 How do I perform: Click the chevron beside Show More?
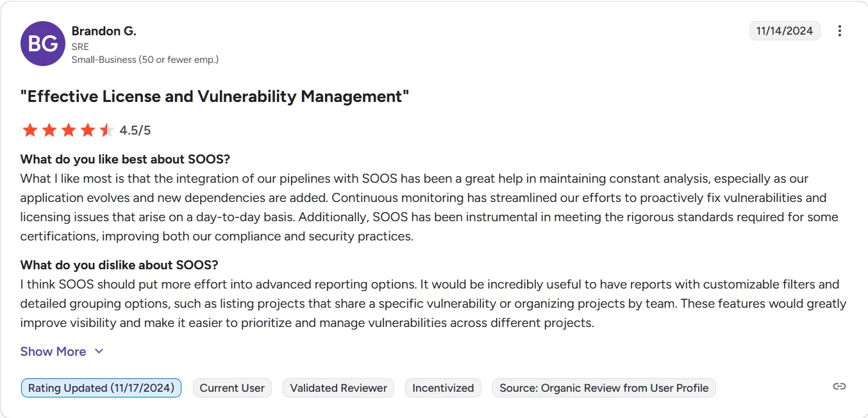click(98, 351)
